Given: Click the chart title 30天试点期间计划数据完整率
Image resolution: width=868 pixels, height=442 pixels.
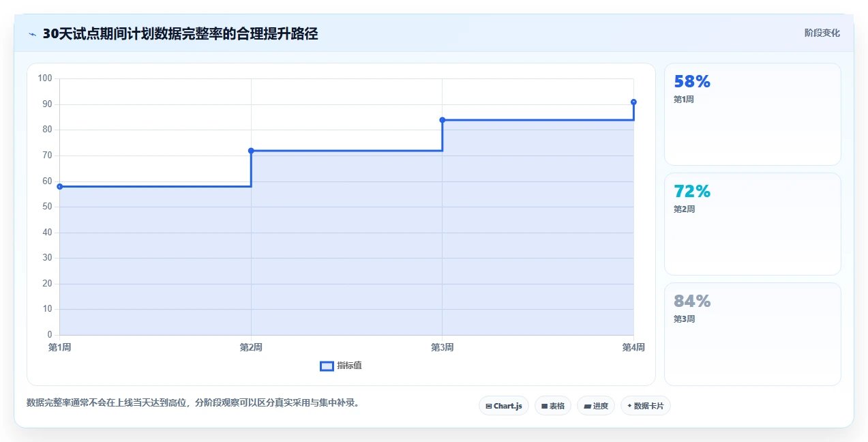Looking at the screenshot, I should (x=180, y=34).
